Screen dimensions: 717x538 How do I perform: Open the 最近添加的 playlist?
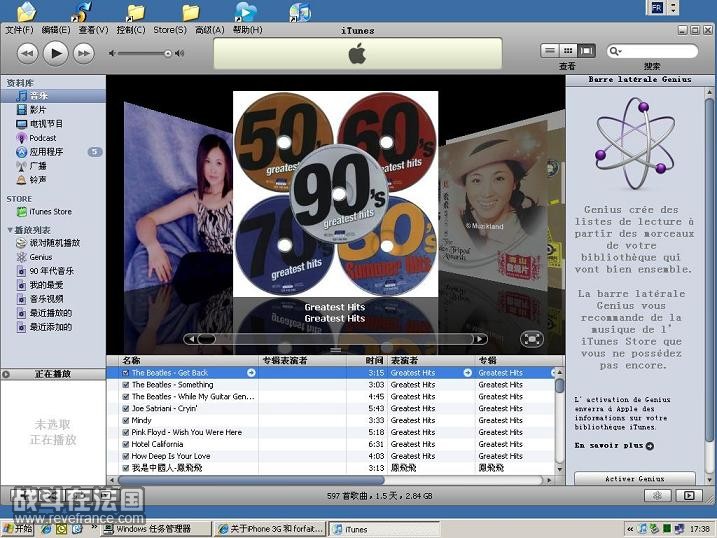pos(53,327)
